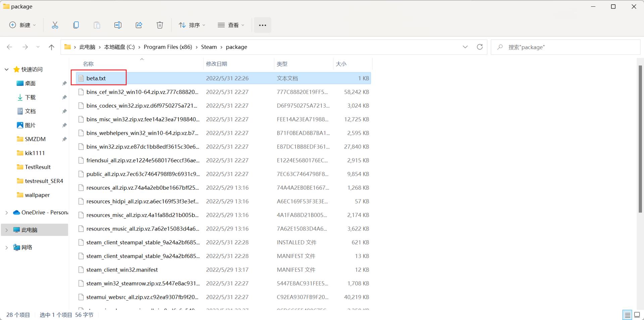Go back using the back arrow
Screen dimensions: 644x320
click(9, 47)
